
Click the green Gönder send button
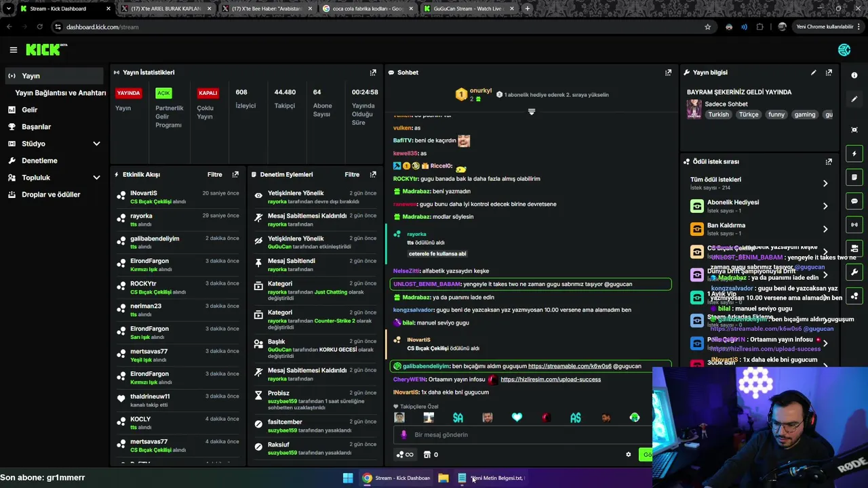pos(646,455)
